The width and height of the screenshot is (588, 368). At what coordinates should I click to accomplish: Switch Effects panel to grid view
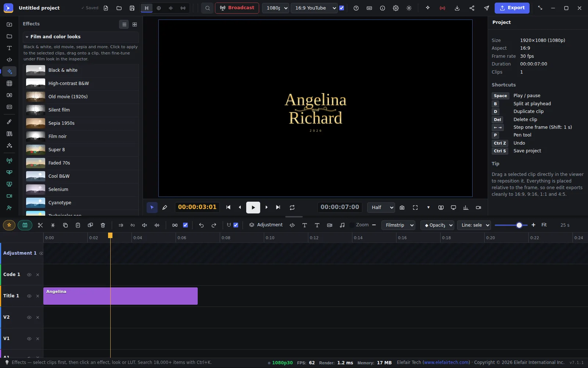(135, 24)
